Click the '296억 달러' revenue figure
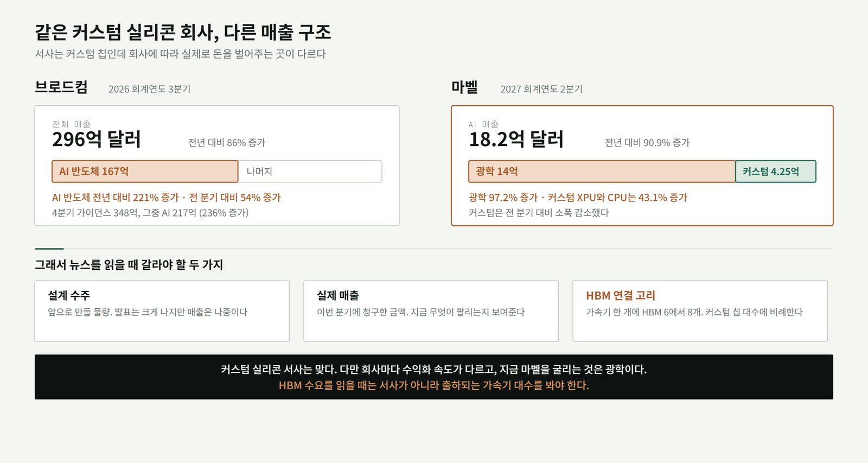This screenshot has width=868, height=463. pyautogui.click(x=97, y=139)
